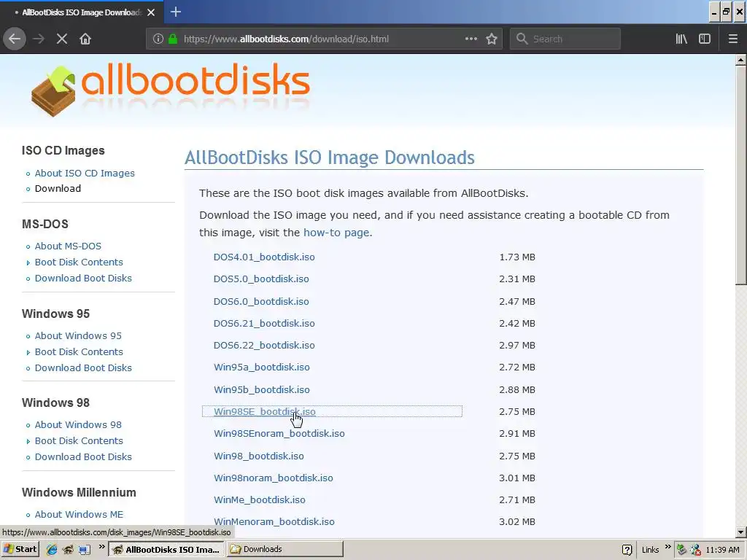
Task: Download Win95a_bootdisk.iso
Action: tap(262, 367)
